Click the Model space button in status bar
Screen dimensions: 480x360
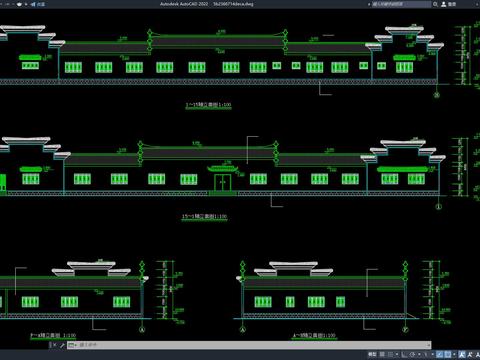372,354
